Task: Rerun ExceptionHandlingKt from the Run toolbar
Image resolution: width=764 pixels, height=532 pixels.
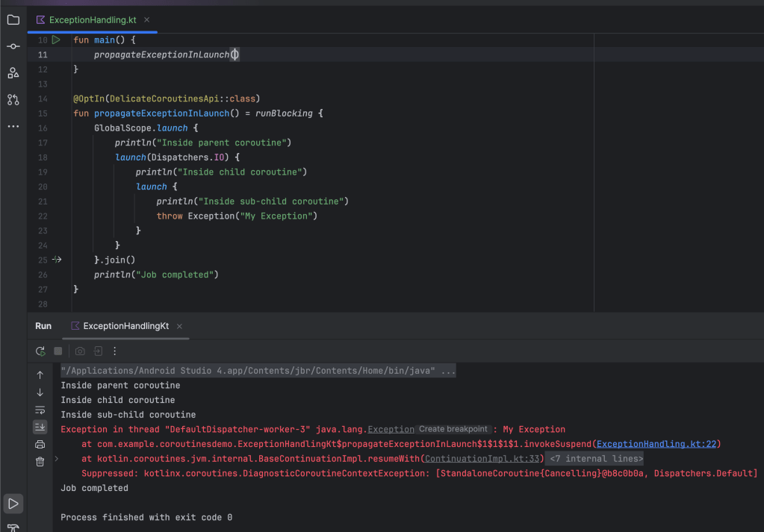Action: [x=40, y=351]
